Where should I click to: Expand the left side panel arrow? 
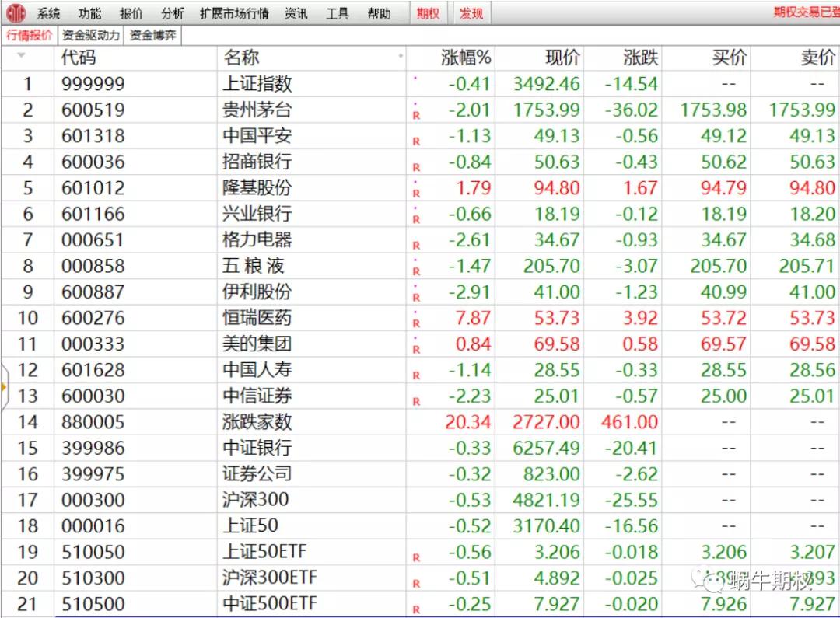(x=4, y=386)
